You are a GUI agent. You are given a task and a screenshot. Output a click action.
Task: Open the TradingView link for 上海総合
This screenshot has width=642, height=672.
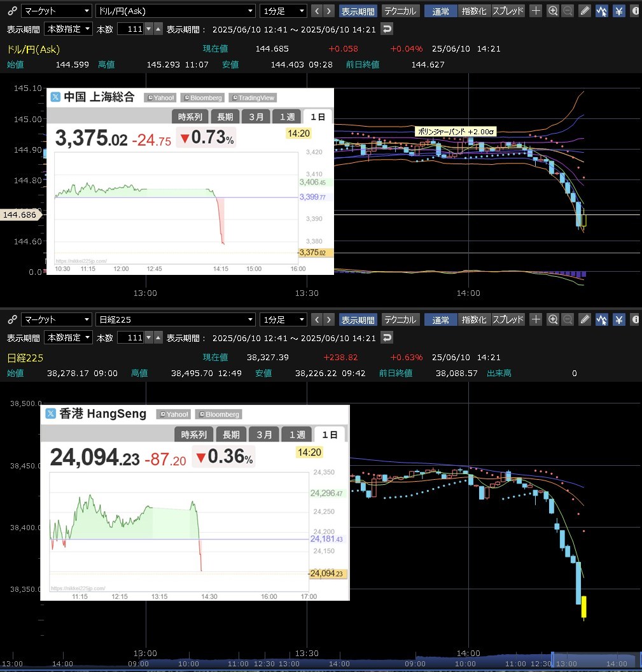point(253,98)
